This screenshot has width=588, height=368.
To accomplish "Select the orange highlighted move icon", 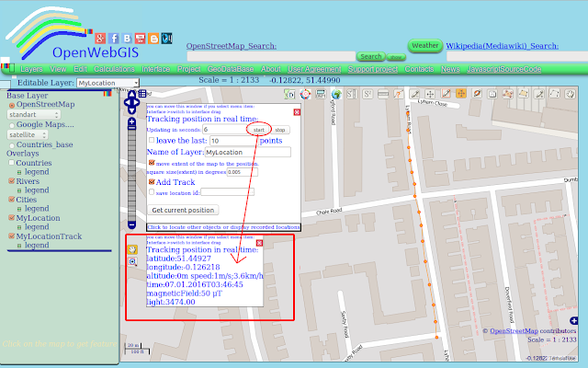I will [461, 94].
